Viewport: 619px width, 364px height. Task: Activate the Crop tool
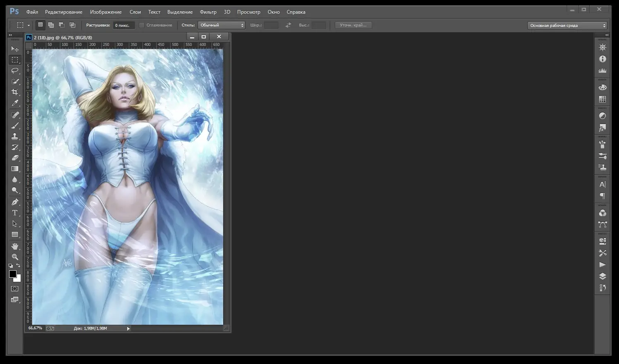(x=15, y=92)
